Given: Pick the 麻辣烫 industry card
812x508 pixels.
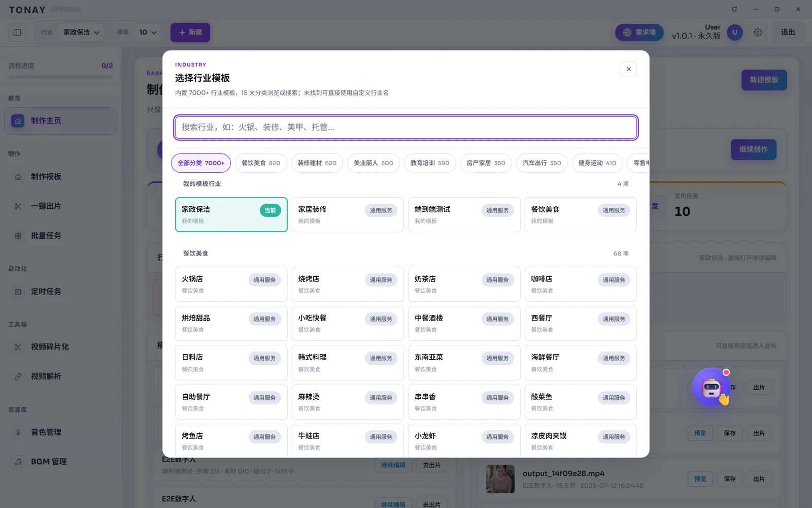Looking at the screenshot, I should tap(348, 402).
